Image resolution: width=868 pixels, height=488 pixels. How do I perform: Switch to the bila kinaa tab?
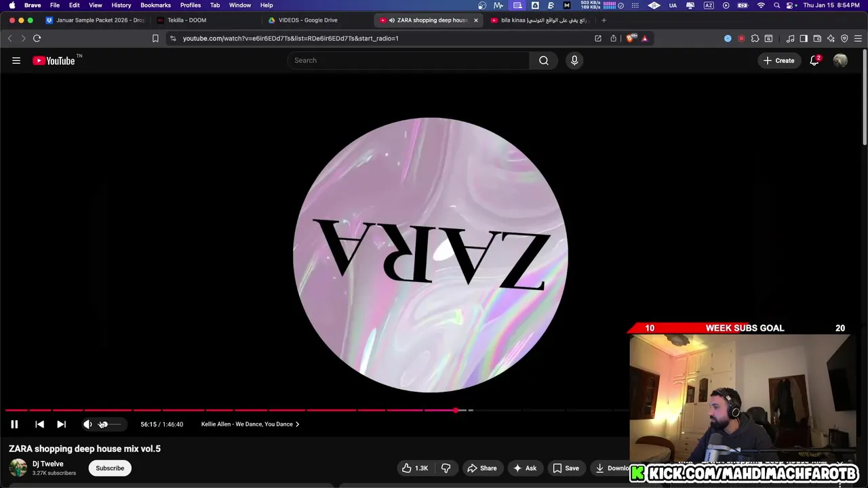(540, 20)
